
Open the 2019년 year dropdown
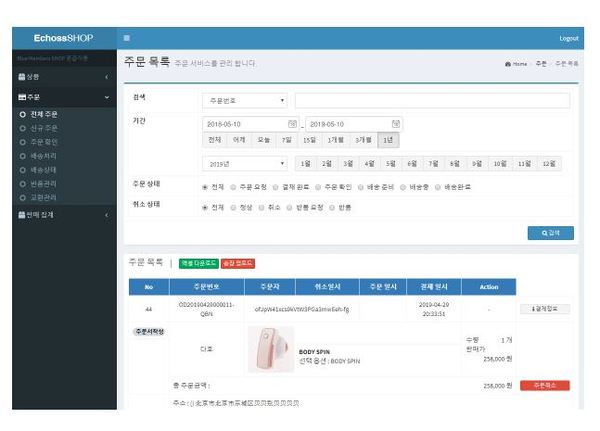(245, 164)
